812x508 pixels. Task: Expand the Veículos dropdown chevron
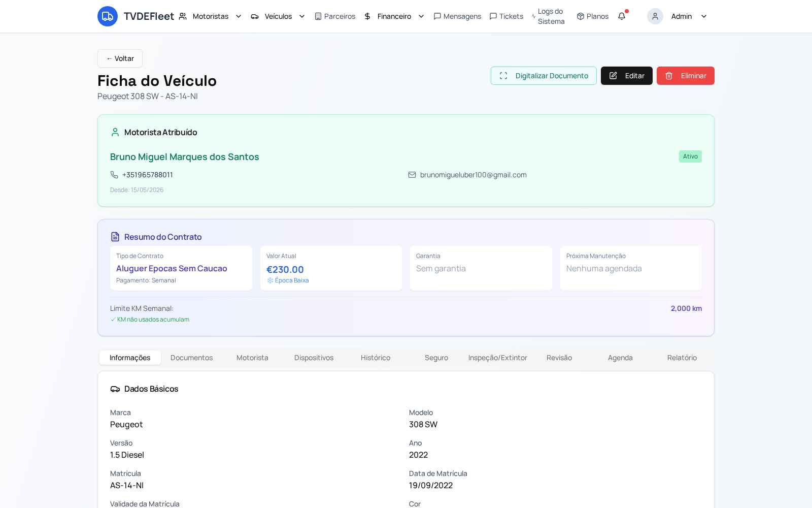coord(302,16)
